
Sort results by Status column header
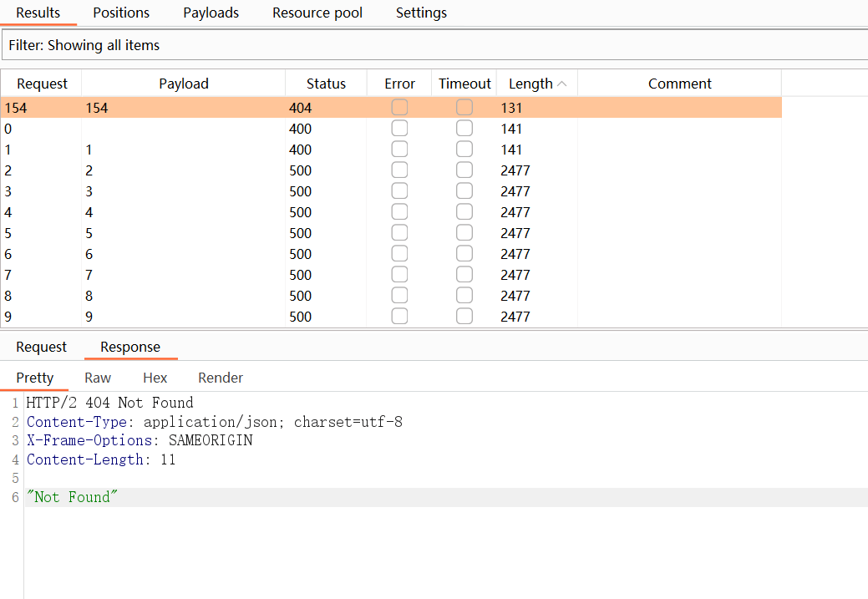326,84
